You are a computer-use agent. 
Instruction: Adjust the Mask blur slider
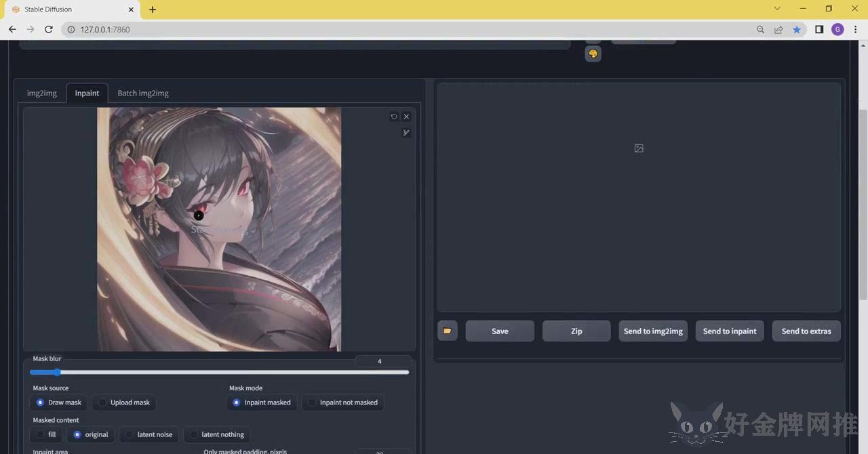click(x=220, y=372)
